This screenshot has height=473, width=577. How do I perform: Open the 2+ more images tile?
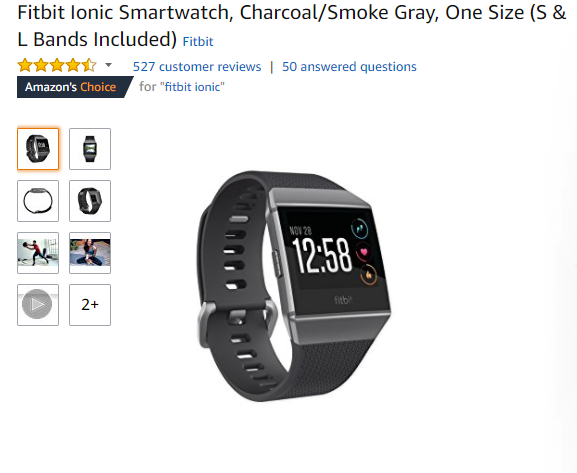pos(90,305)
